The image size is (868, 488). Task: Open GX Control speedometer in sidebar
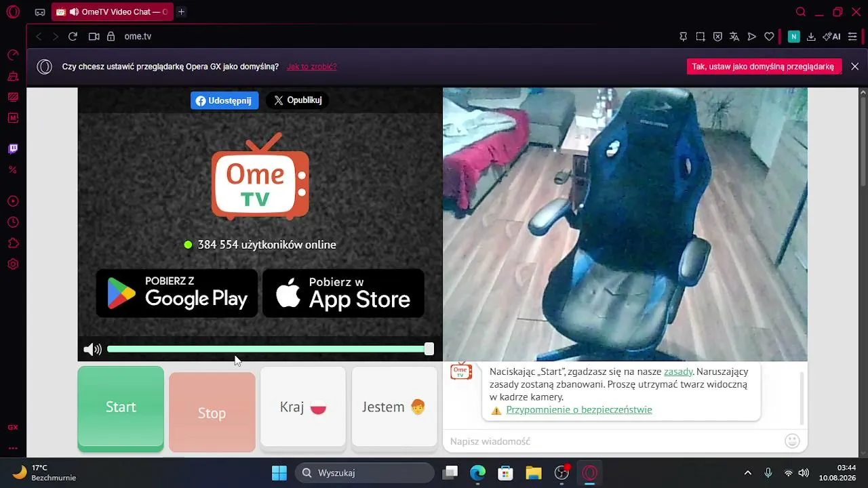13,55
